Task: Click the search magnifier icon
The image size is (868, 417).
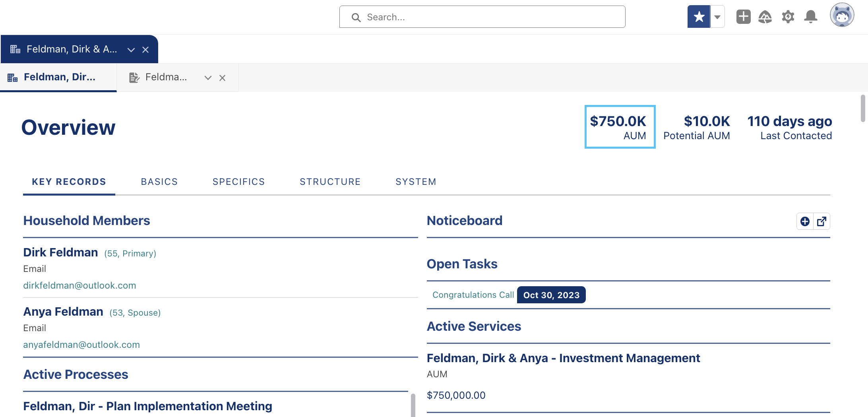Action: point(356,17)
